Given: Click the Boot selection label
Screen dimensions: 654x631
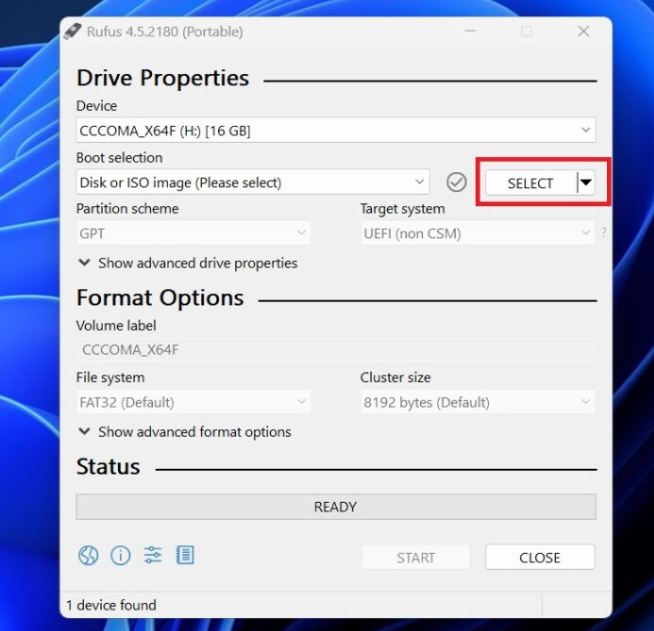Looking at the screenshot, I should pos(119,158).
